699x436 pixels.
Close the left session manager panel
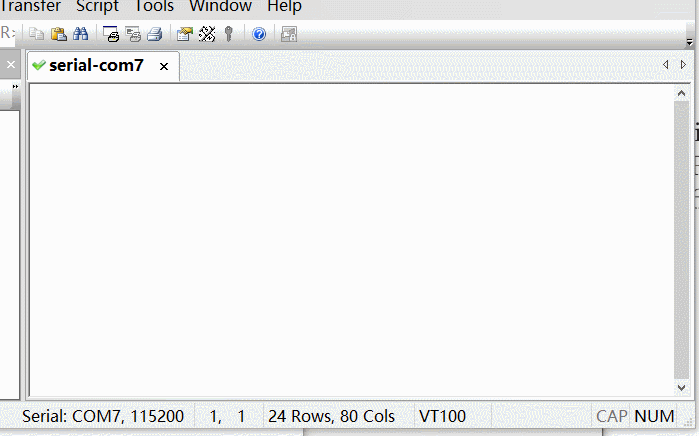tap(11, 65)
